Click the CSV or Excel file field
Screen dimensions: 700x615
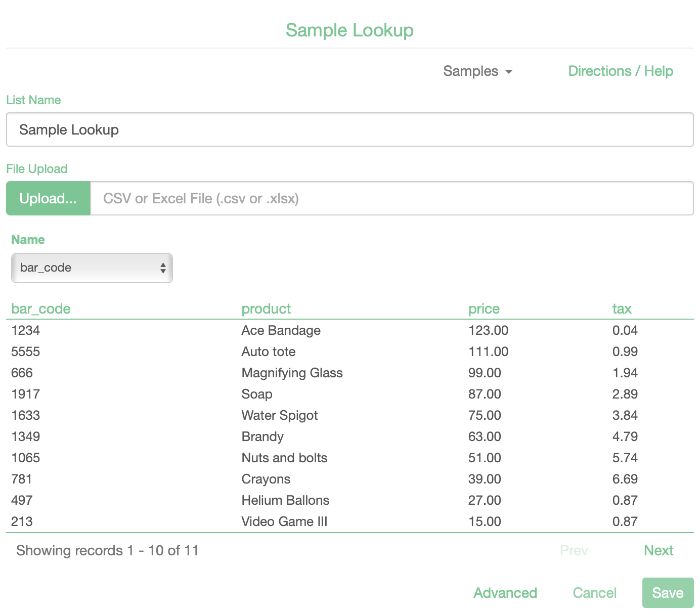point(391,199)
